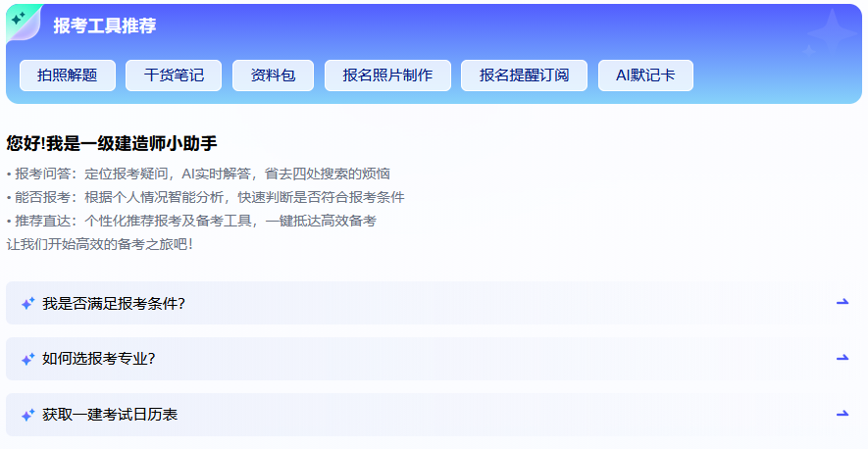Choose 获取一建考试日历表 suggestion

tap(110, 415)
